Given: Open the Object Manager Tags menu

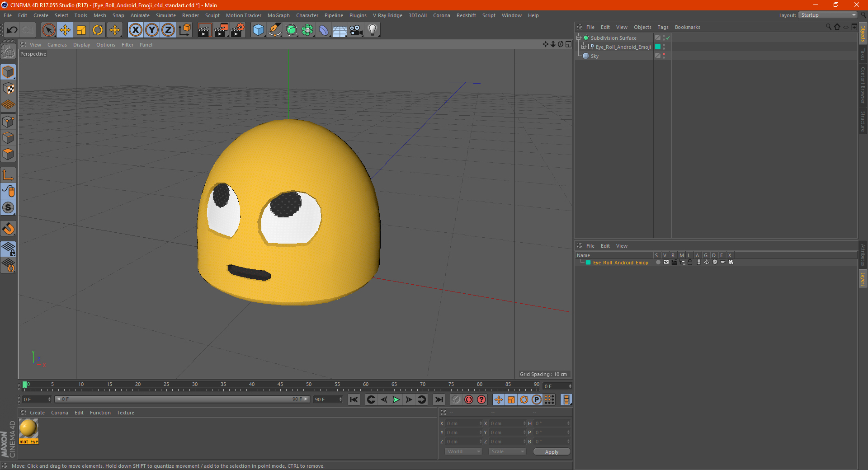Looking at the screenshot, I should coord(663,27).
